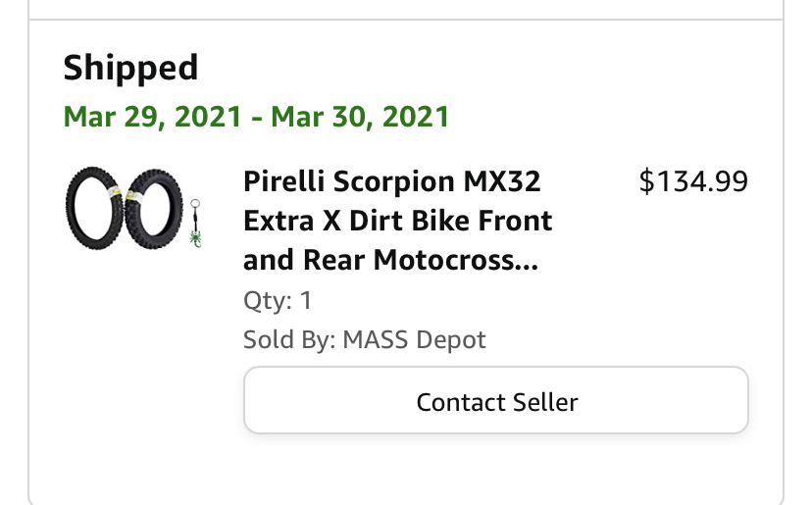Click the Mar 29, 2021 start date
This screenshot has height=505, width=812.
point(153,117)
